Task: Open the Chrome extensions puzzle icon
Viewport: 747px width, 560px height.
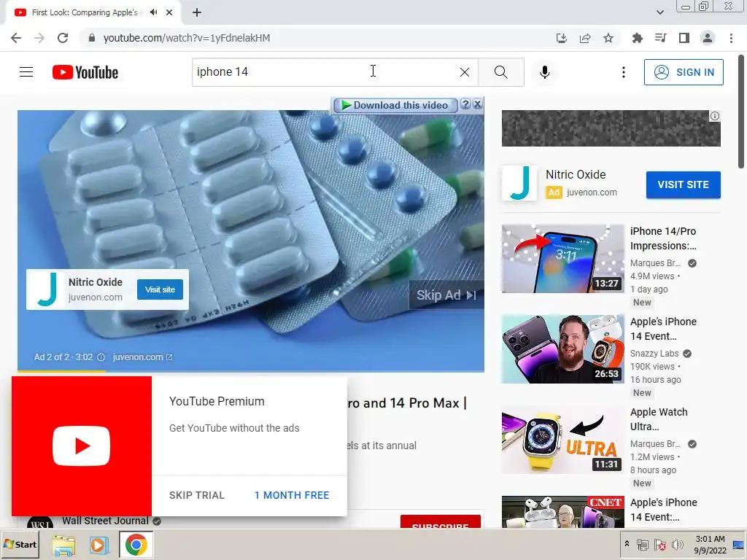Action: [637, 38]
